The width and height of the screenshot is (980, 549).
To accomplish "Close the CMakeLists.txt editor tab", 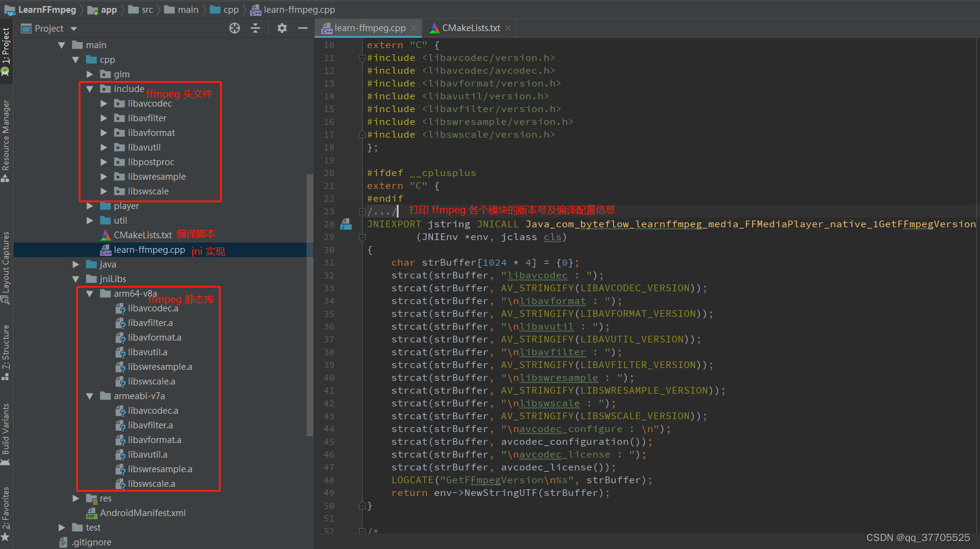I will pyautogui.click(x=508, y=28).
